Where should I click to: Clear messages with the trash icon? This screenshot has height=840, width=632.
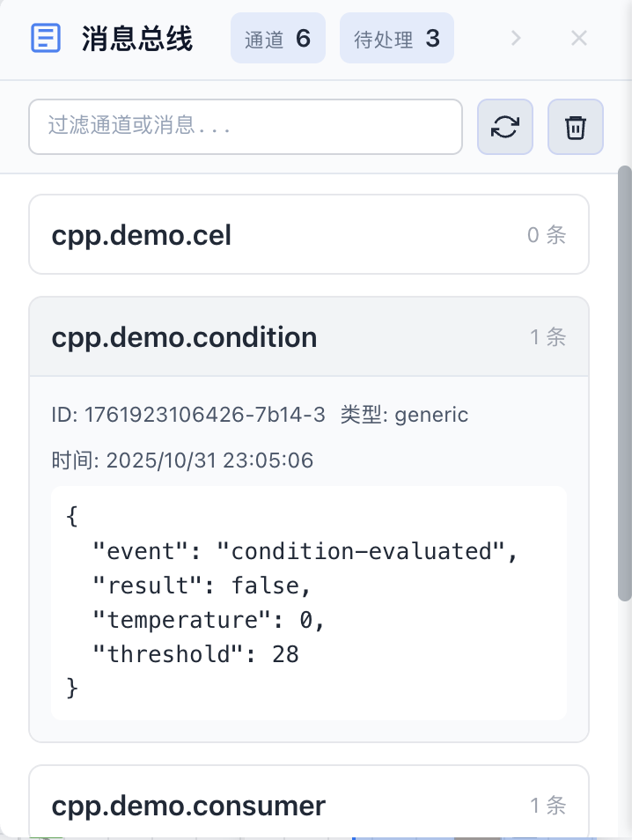(576, 127)
